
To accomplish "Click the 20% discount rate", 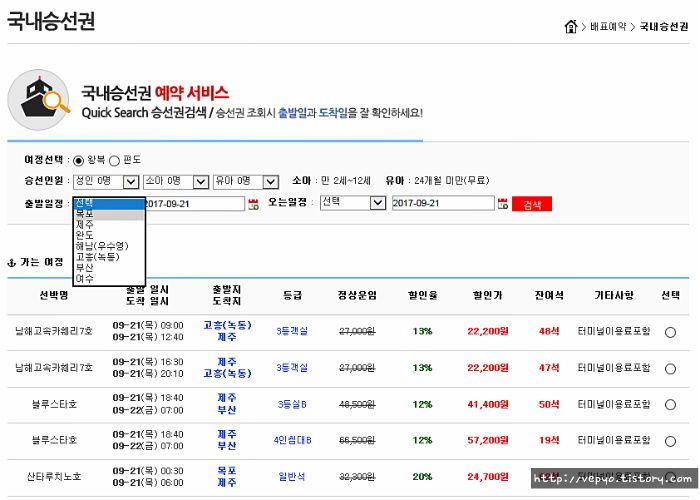I will click(422, 477).
